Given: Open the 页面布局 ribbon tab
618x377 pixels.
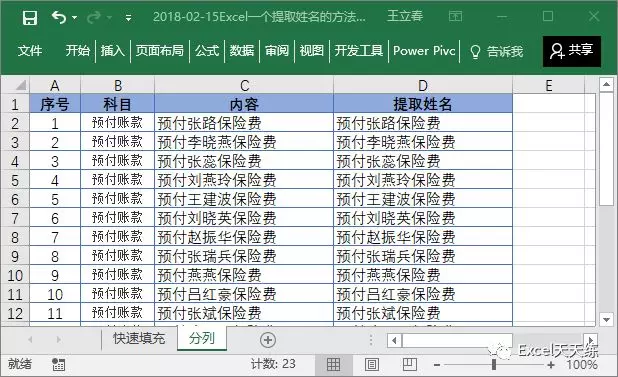Looking at the screenshot, I should pyautogui.click(x=160, y=51).
